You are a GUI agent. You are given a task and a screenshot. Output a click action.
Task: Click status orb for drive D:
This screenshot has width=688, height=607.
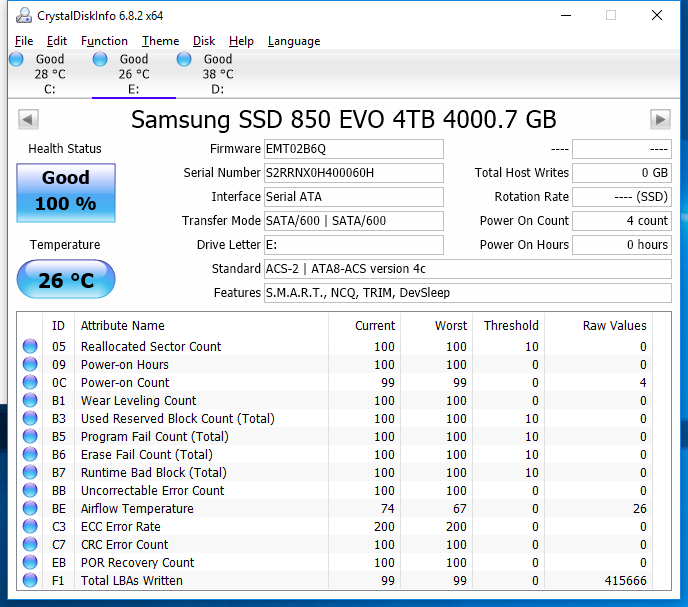[x=184, y=60]
